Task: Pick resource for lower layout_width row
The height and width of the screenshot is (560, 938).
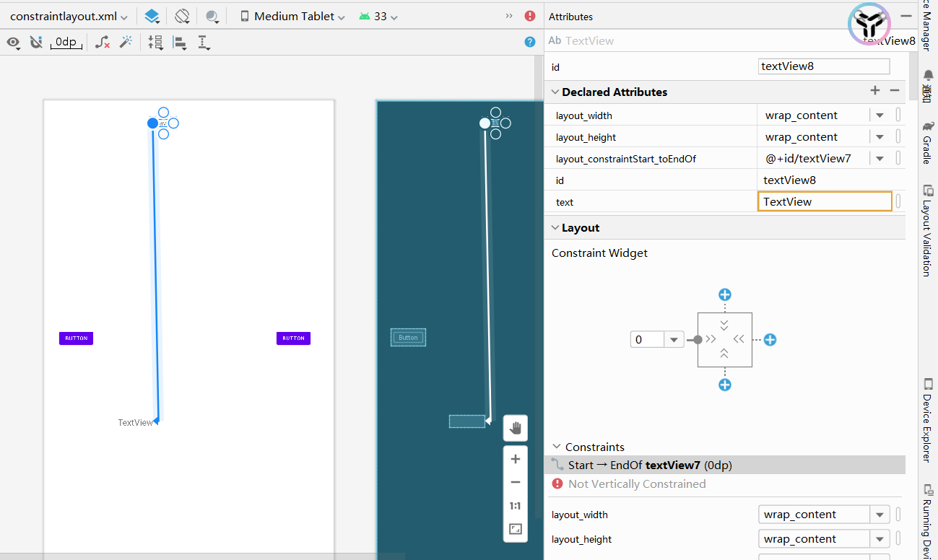Action: tap(898, 514)
